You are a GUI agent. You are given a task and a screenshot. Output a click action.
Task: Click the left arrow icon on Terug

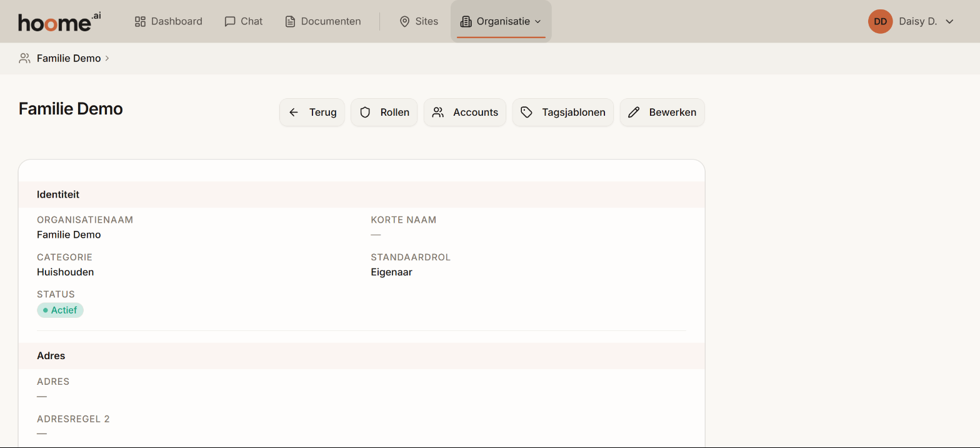pos(294,113)
